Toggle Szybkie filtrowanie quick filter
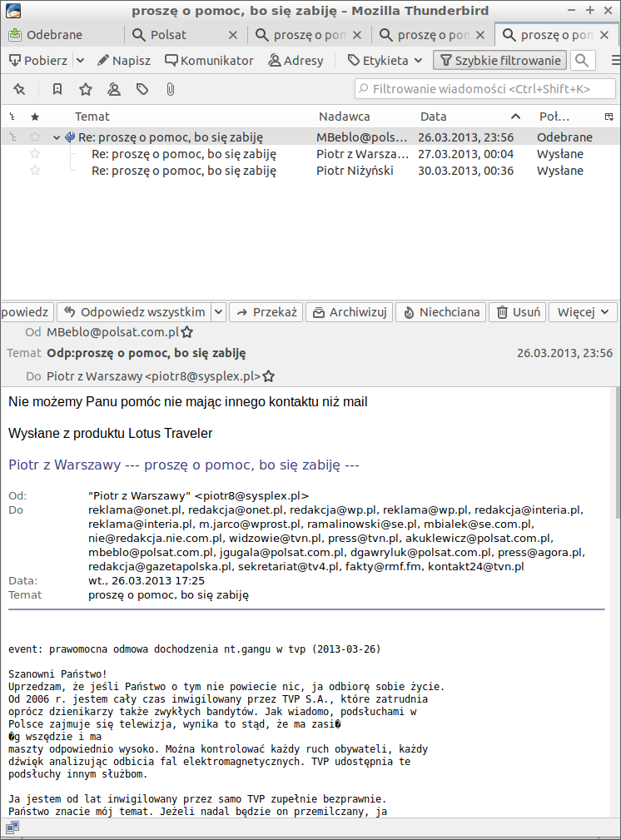The height and width of the screenshot is (840, 621). tap(500, 61)
